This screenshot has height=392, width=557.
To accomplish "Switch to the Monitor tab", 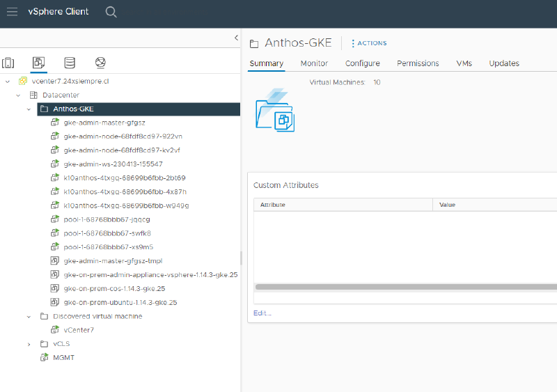I will 314,63.
